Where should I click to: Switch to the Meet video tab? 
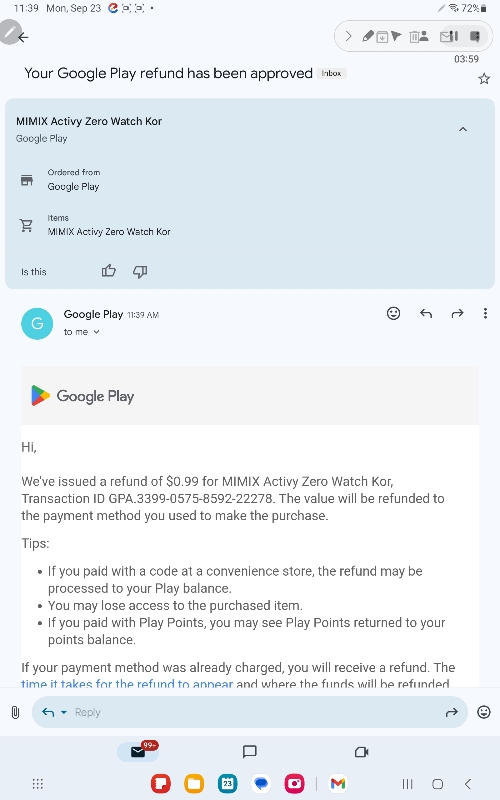(361, 752)
